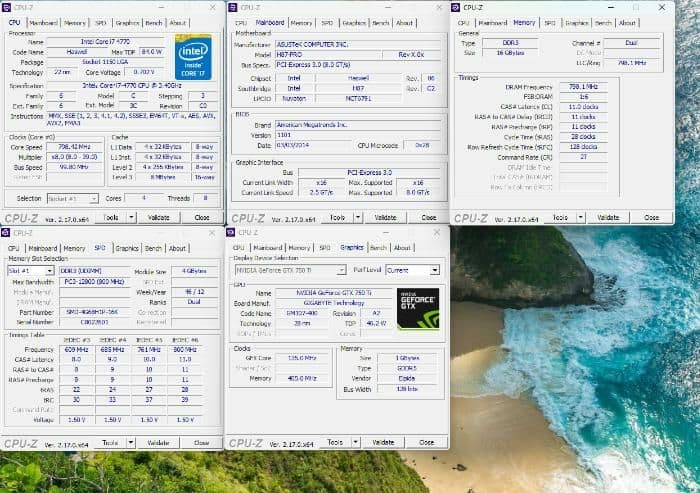Switch to Bench tab in the CPU window
Image resolution: width=700 pixels, height=493 pixels.
(154, 23)
